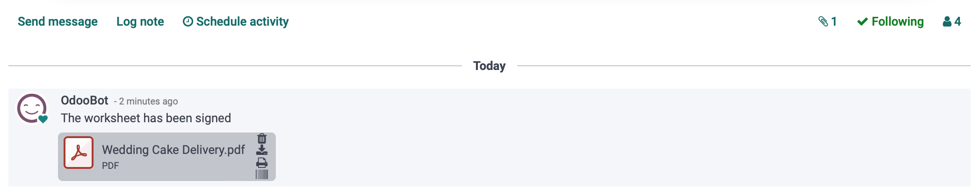Switch to Log note tab

pos(140,21)
